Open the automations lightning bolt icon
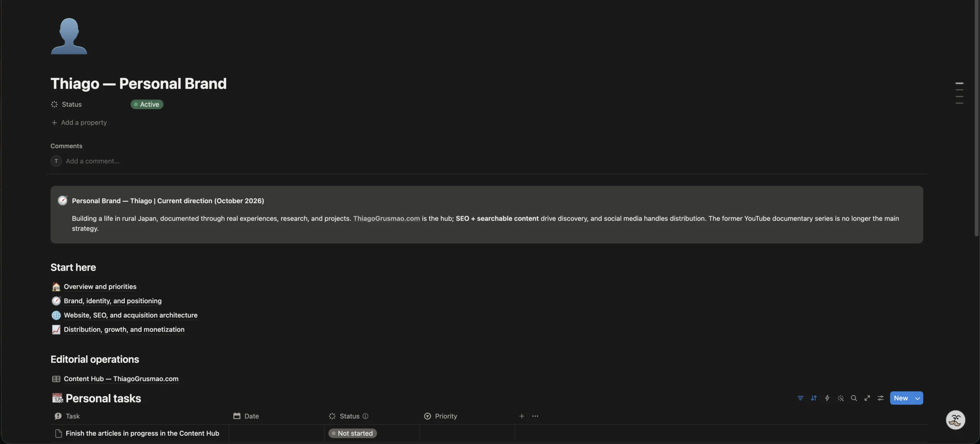The width and height of the screenshot is (980, 444). (827, 398)
